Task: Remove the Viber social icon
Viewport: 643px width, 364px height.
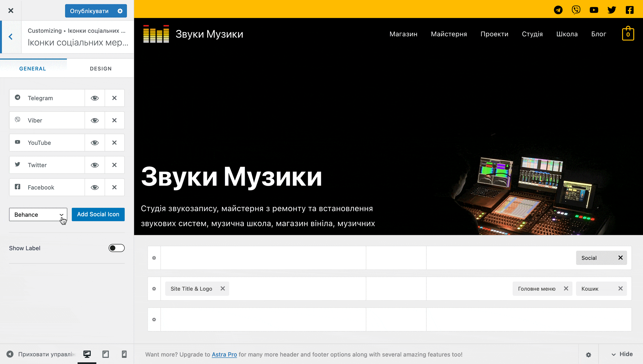Action: pyautogui.click(x=114, y=120)
